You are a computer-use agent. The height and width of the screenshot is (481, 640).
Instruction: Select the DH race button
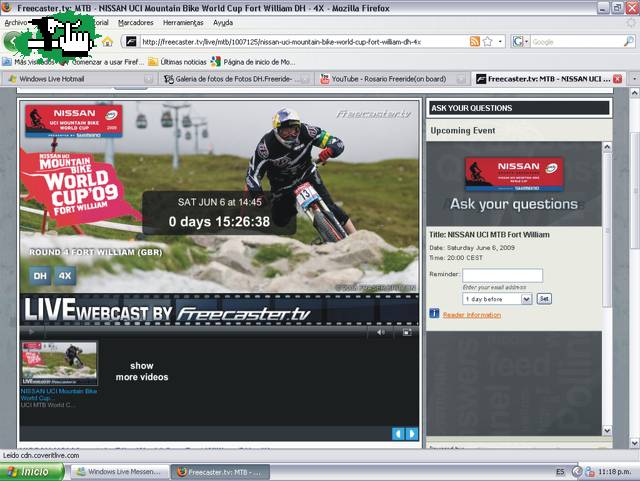pyautogui.click(x=40, y=276)
